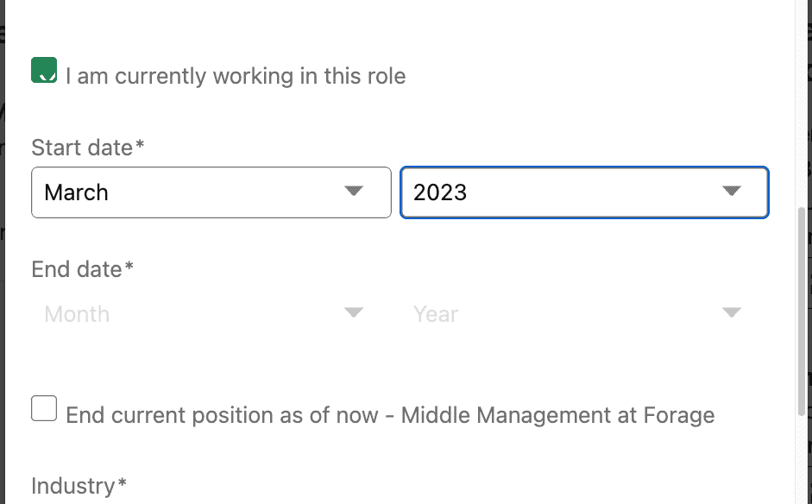The height and width of the screenshot is (504, 812).
Task: Open the disabled end date Month dropdown
Action: (211, 314)
